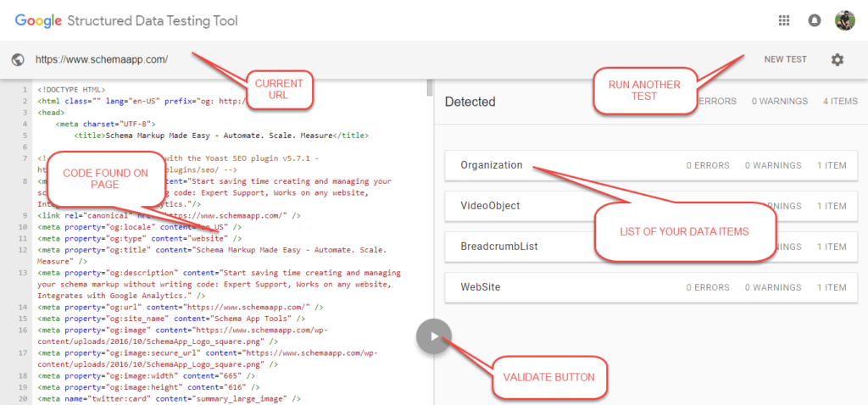Open the Google account avatar
The width and height of the screenshot is (868, 405).
(845, 20)
